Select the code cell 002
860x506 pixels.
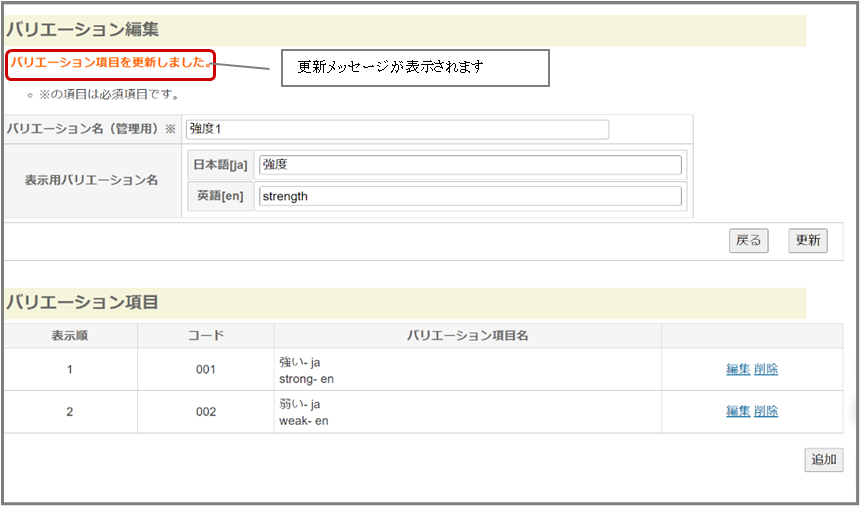(x=205, y=411)
